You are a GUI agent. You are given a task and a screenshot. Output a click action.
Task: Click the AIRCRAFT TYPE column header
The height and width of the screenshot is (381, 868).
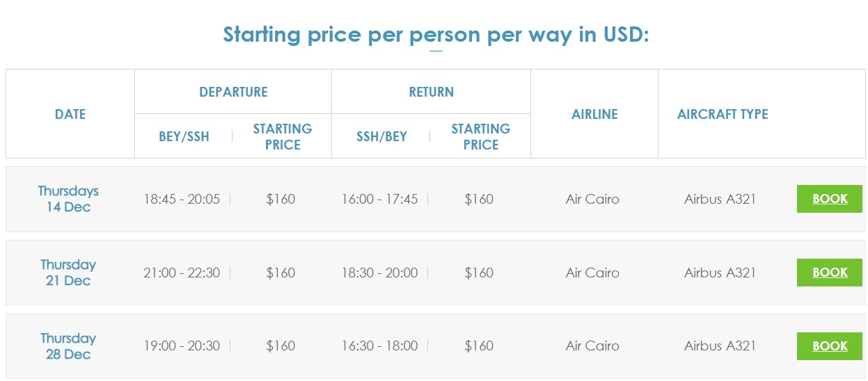point(723,114)
